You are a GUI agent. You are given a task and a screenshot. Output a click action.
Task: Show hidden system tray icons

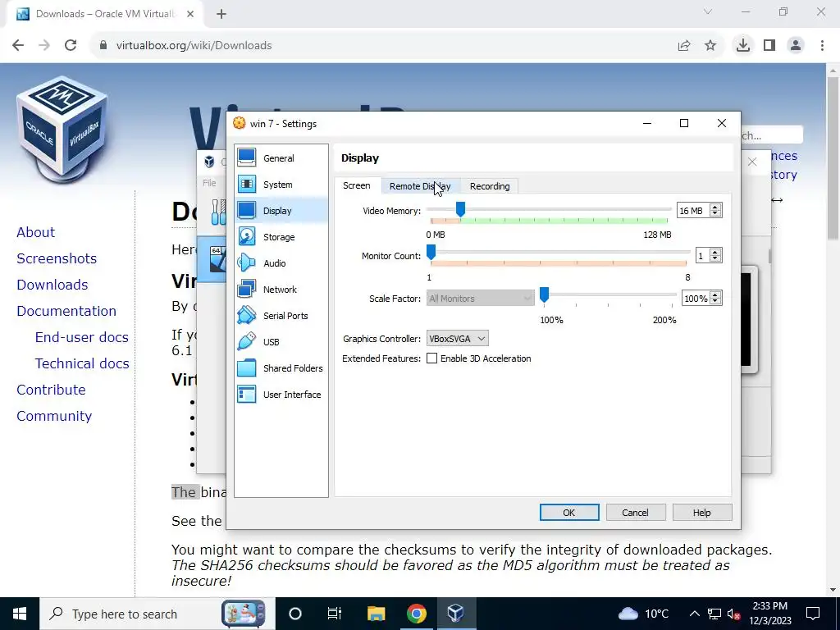[x=694, y=614]
